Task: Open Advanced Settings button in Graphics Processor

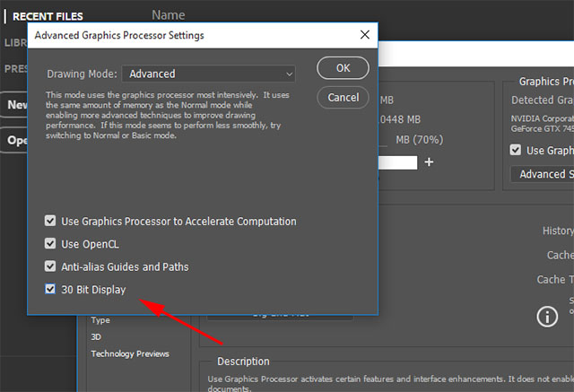Action: tap(542, 174)
